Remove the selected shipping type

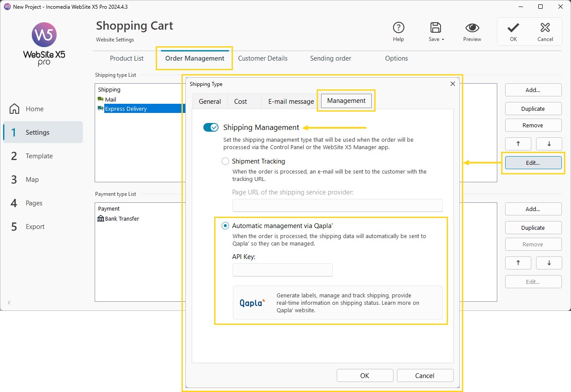pyautogui.click(x=533, y=125)
